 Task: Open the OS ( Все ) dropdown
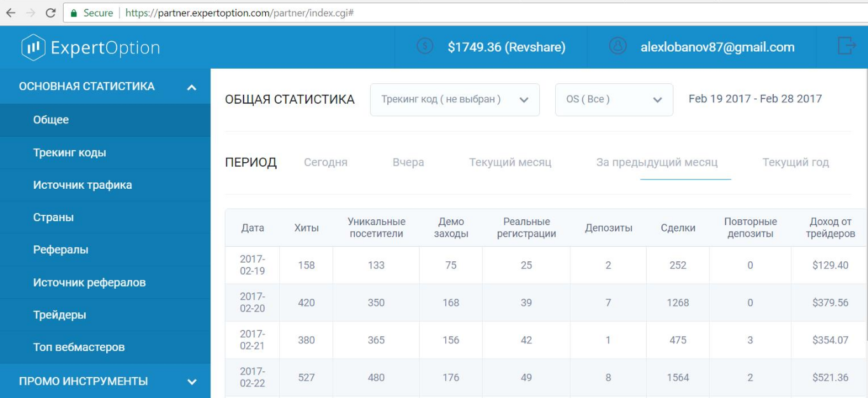[x=614, y=100]
